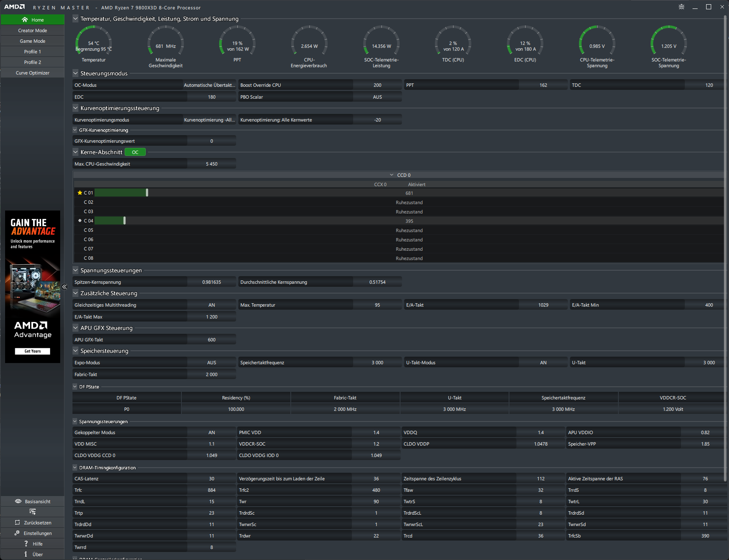Open the Curve Optimizer page
Screen dimensions: 729x560
click(33, 73)
